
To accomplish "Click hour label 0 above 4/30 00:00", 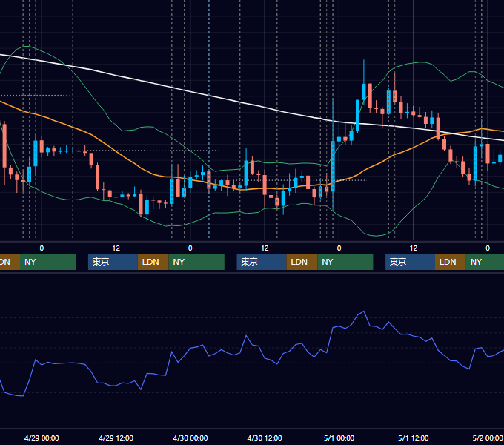I will pos(190,248).
